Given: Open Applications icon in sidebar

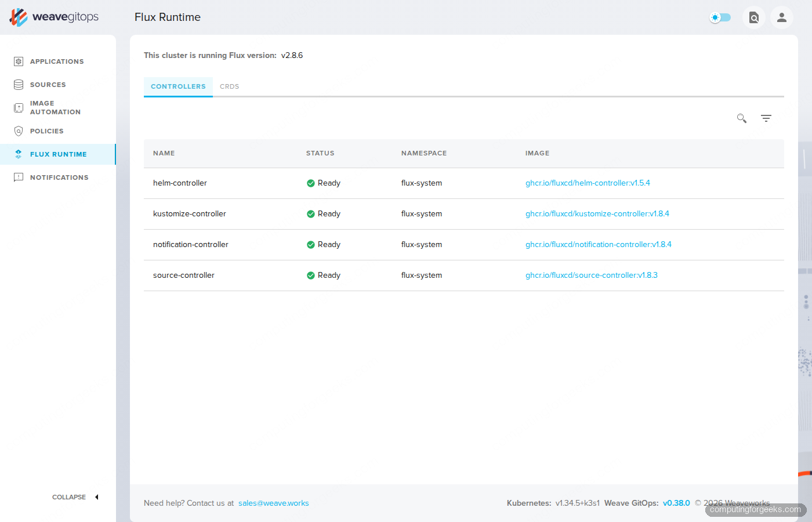Looking at the screenshot, I should 19,61.
